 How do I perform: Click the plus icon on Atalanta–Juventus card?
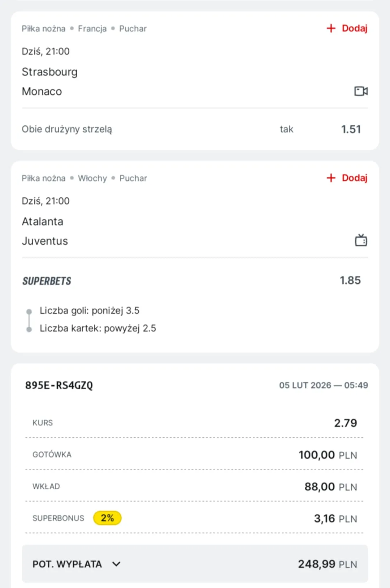[331, 178]
